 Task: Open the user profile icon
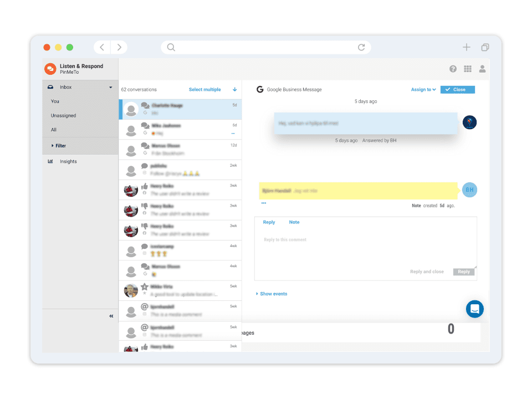coord(482,69)
